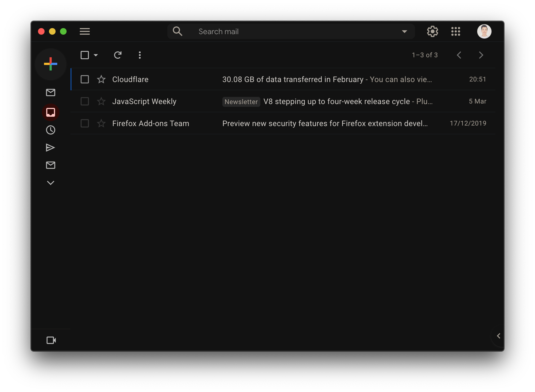Image resolution: width=535 pixels, height=392 pixels.
Task: Open the settings gear icon
Action: pyautogui.click(x=433, y=31)
